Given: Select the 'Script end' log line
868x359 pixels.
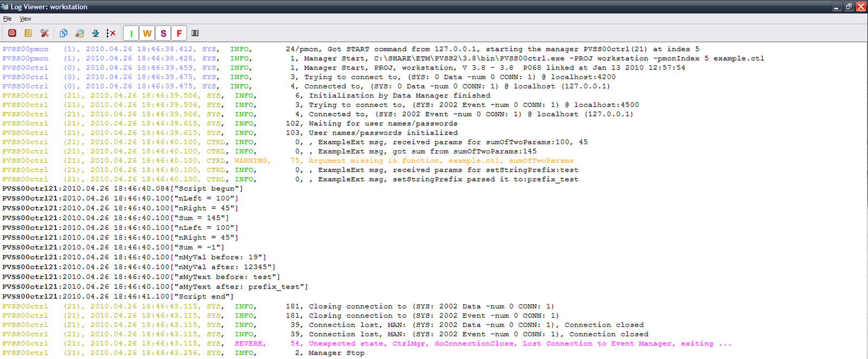Looking at the screenshot, I should click(118, 296).
